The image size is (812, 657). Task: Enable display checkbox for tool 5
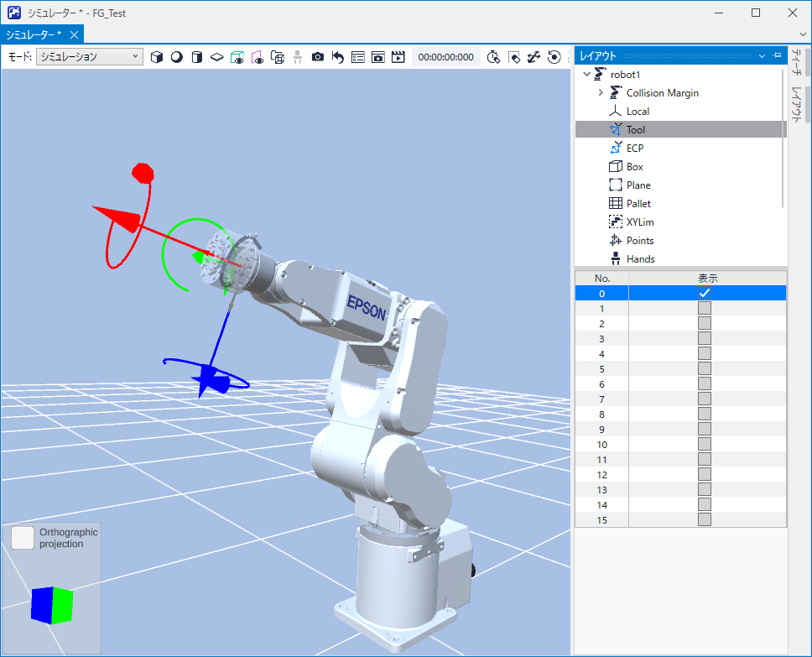pos(705,368)
